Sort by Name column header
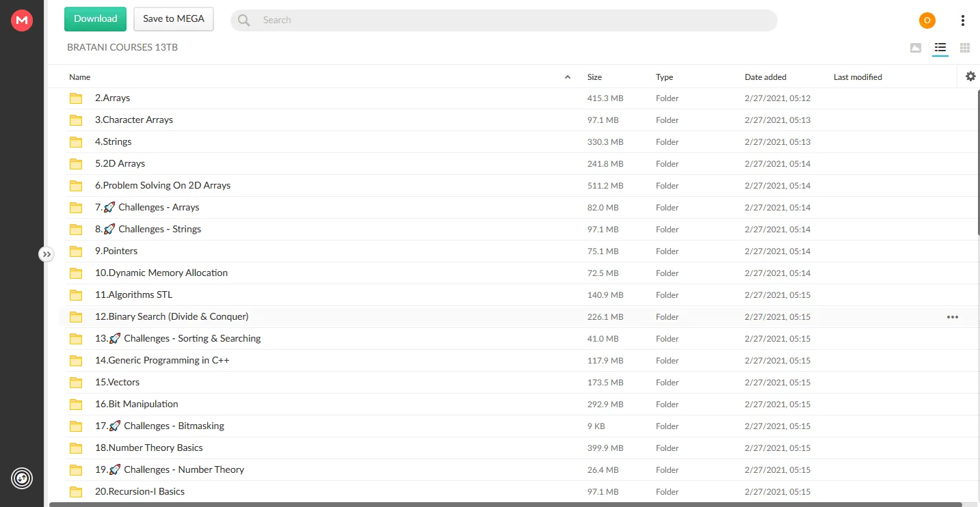 [80, 77]
